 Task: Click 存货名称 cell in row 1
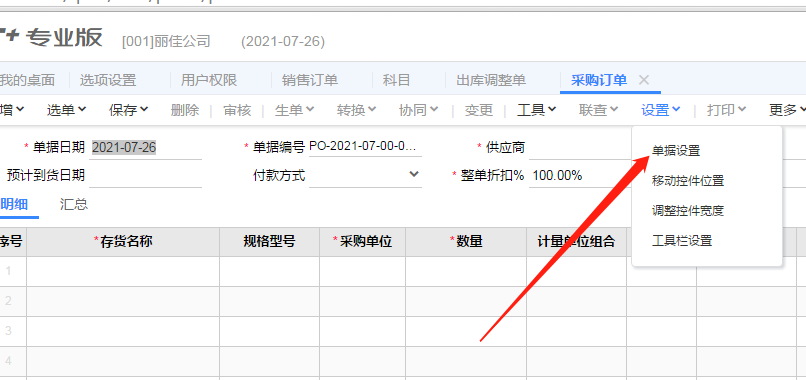123,271
